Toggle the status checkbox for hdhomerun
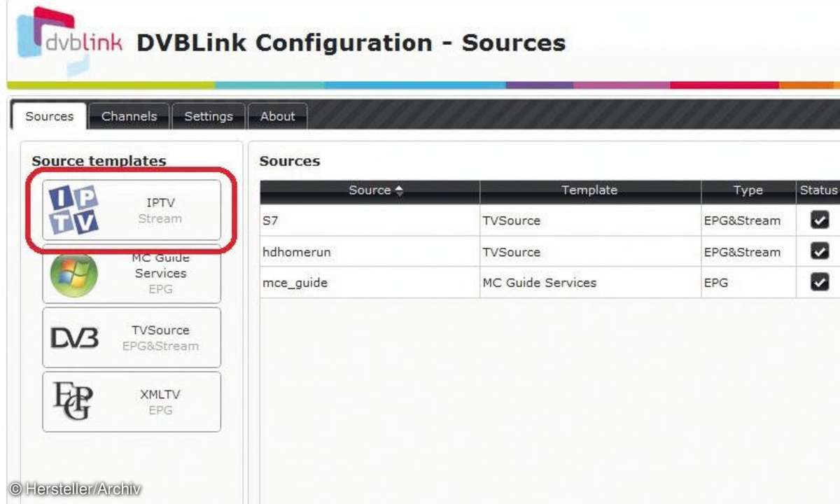The width and height of the screenshot is (840, 504). coord(819,251)
